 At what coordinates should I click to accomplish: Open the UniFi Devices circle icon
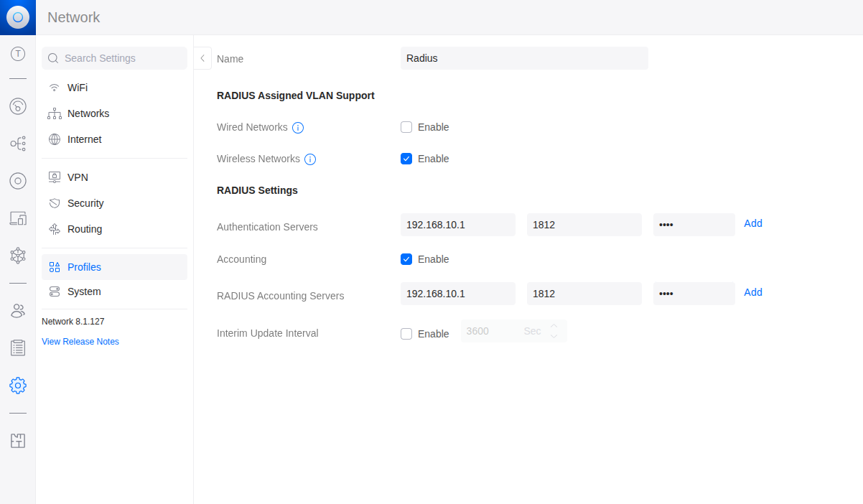click(x=18, y=181)
